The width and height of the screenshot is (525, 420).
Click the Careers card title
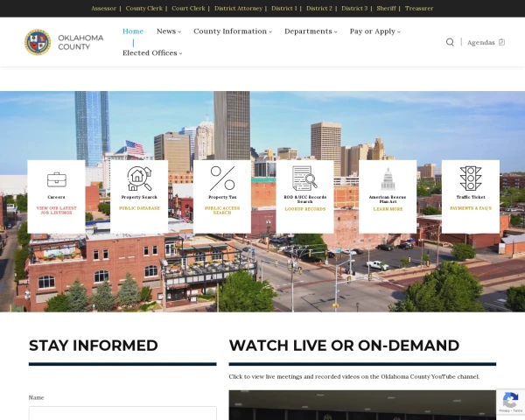tap(56, 197)
